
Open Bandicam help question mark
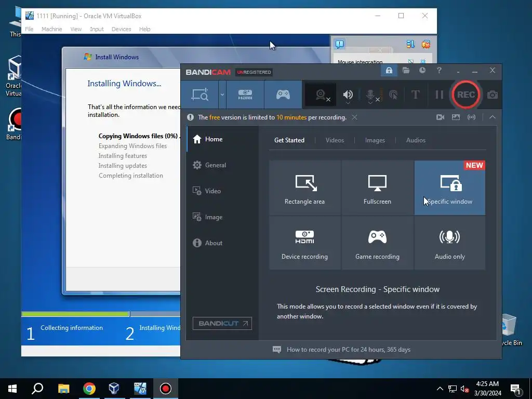439,70
